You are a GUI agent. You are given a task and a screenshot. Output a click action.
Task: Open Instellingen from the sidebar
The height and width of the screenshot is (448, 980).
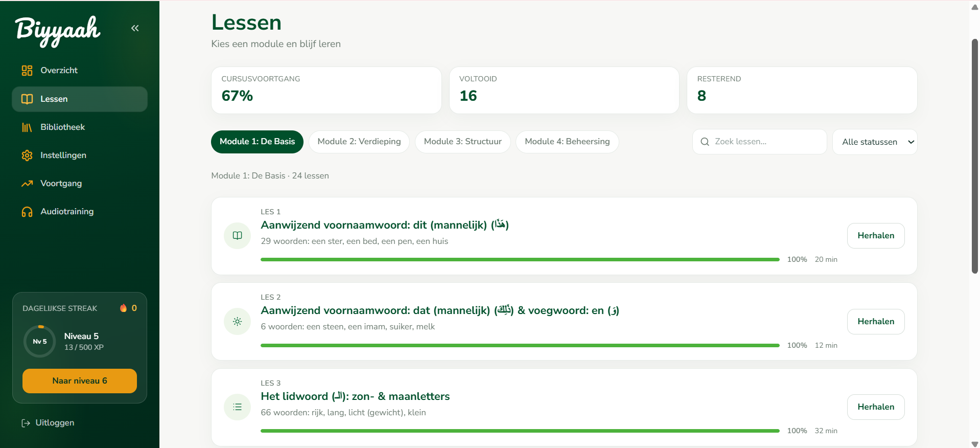(80, 155)
